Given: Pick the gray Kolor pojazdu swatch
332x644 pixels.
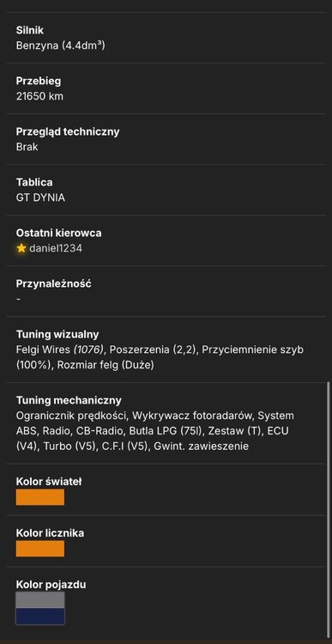Looking at the screenshot, I should click(x=40, y=600).
